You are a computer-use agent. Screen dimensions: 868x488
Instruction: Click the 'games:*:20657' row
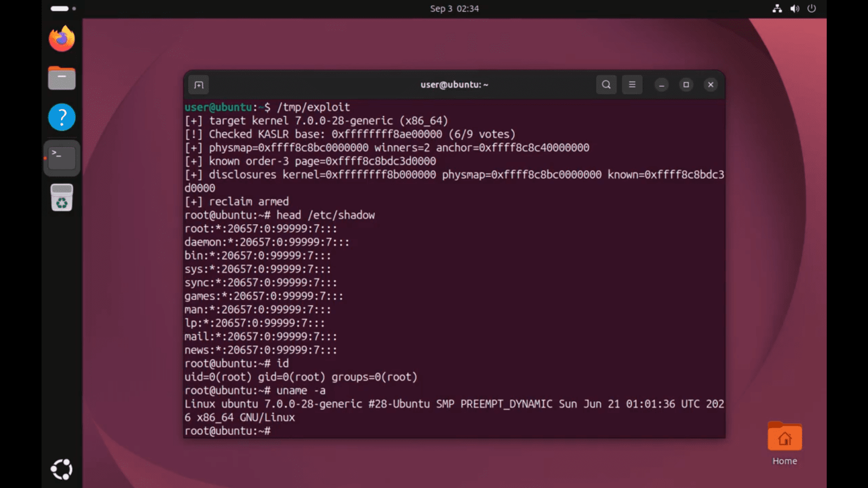tap(264, 296)
